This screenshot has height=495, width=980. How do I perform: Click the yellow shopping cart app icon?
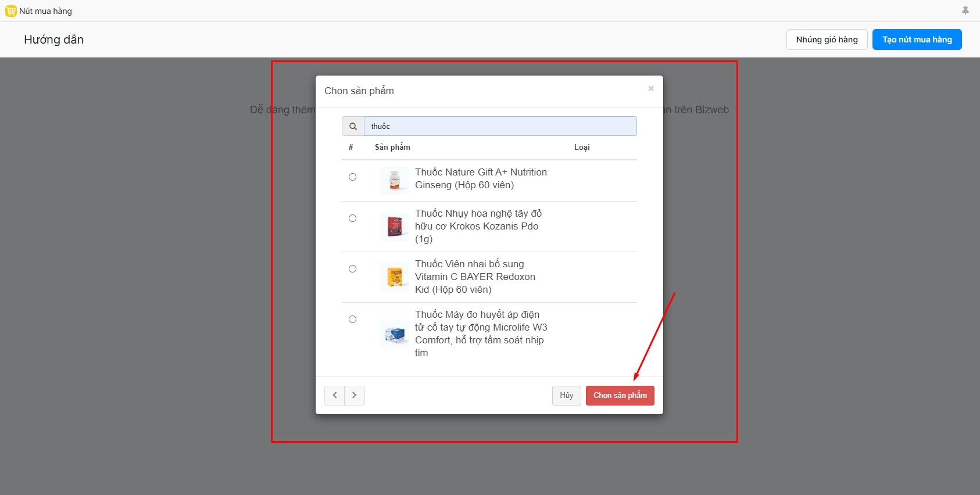[x=10, y=11]
